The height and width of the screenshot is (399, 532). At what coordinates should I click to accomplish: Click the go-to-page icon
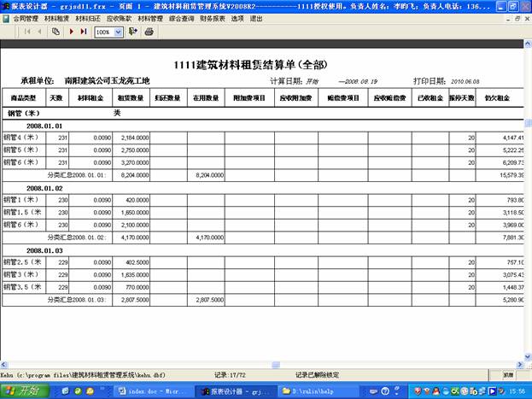point(56,31)
